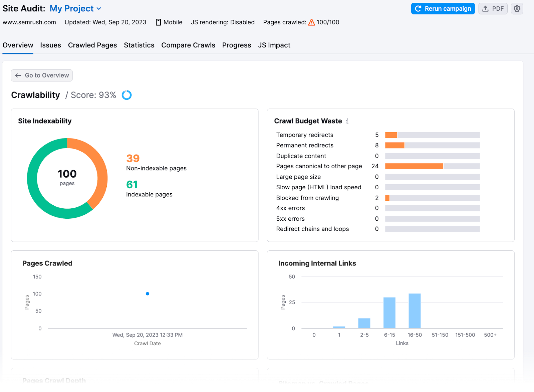Open the settings gear icon
534x392 pixels.
tap(517, 9)
